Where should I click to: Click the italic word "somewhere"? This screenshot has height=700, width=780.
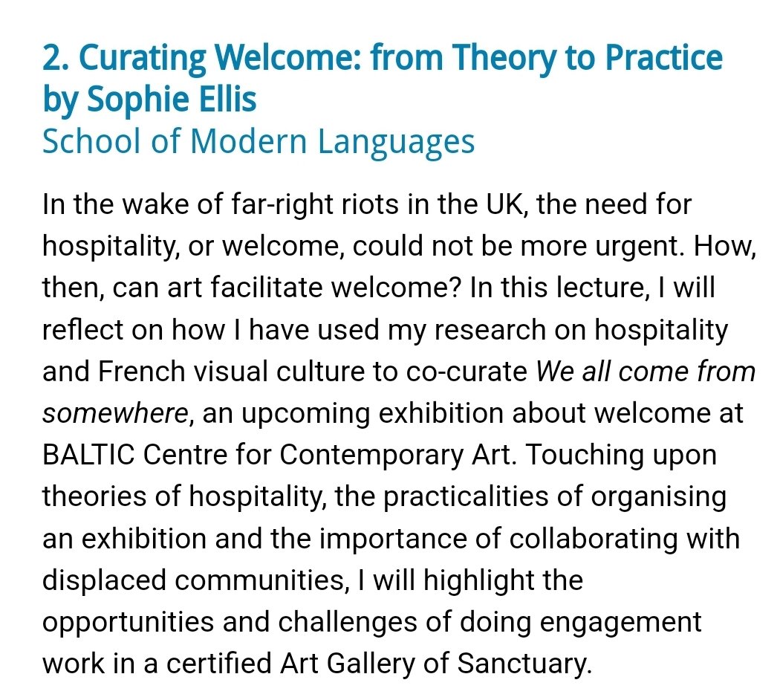114,413
